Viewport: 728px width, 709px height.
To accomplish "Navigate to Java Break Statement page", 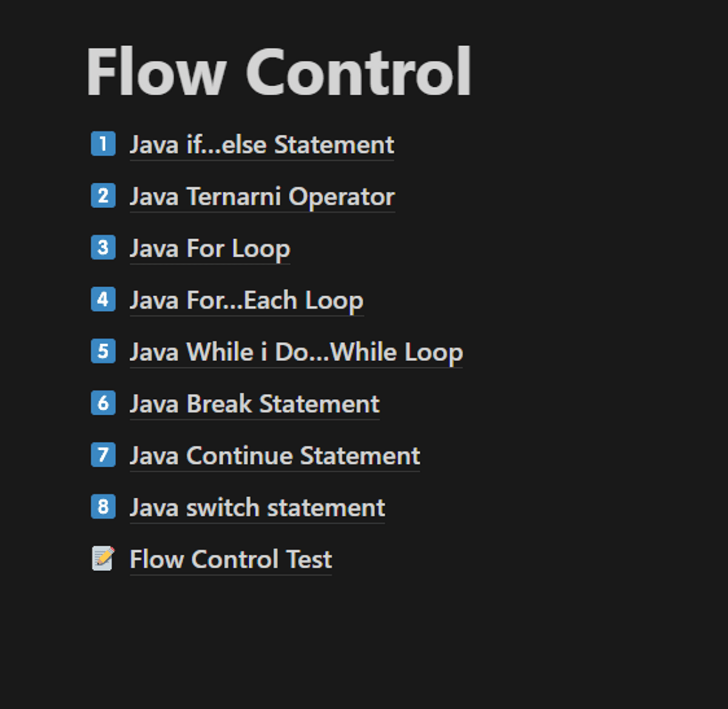I will 254,404.
